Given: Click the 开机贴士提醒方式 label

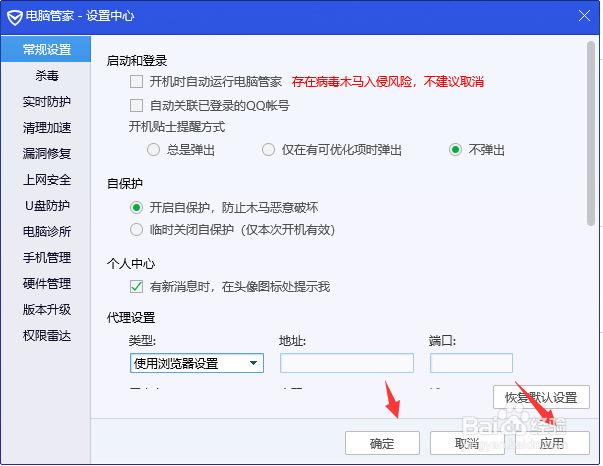Looking at the screenshot, I should (x=177, y=126).
